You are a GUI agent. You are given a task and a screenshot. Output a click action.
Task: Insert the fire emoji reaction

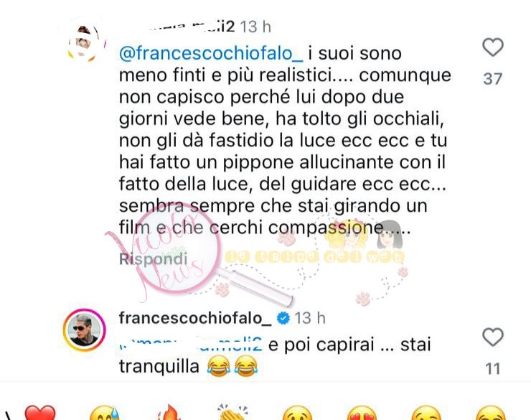point(169,413)
